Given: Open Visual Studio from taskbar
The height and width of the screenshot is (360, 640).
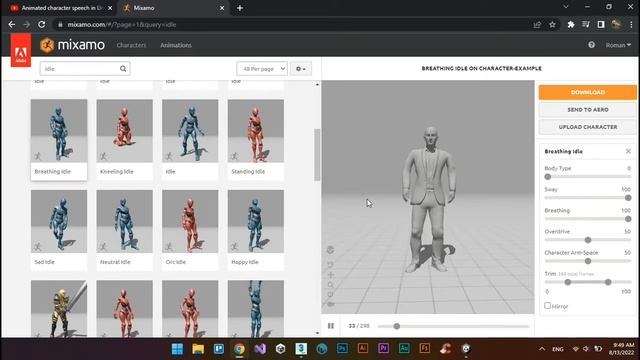Looking at the screenshot, I should (260, 349).
